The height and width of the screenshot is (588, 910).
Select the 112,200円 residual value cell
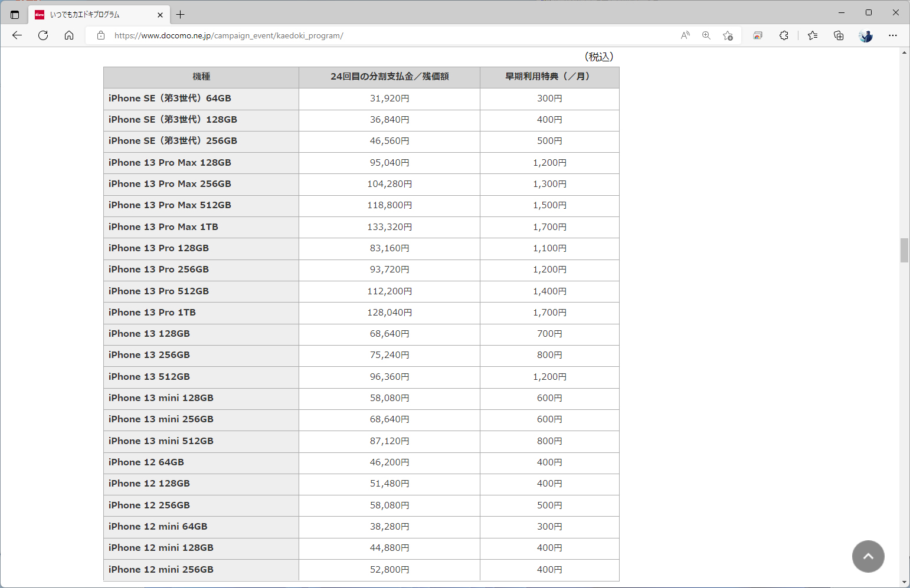click(389, 291)
